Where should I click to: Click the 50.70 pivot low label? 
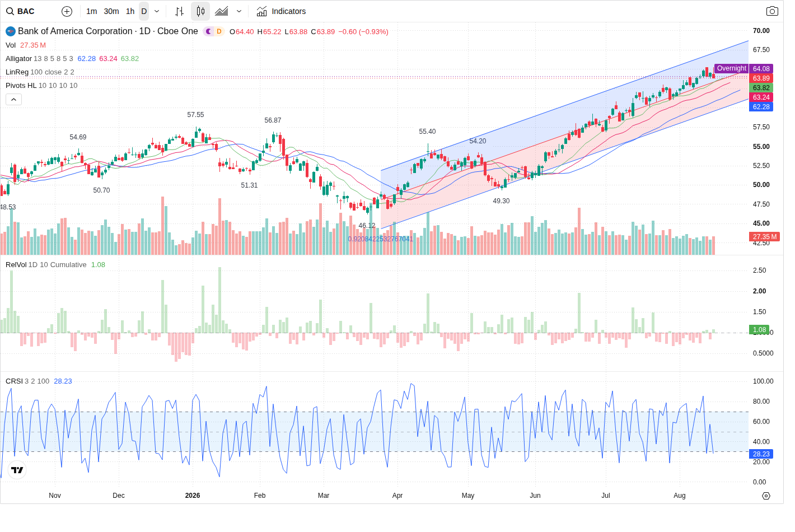point(101,190)
